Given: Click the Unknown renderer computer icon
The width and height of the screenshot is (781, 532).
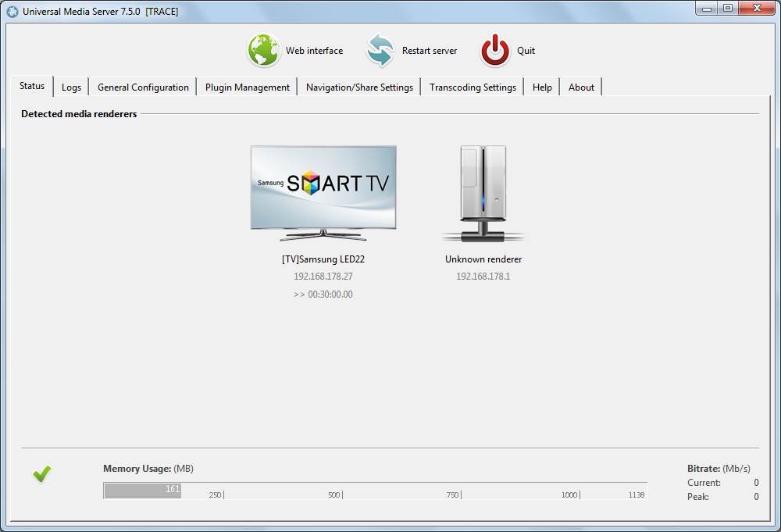Looking at the screenshot, I should [483, 193].
